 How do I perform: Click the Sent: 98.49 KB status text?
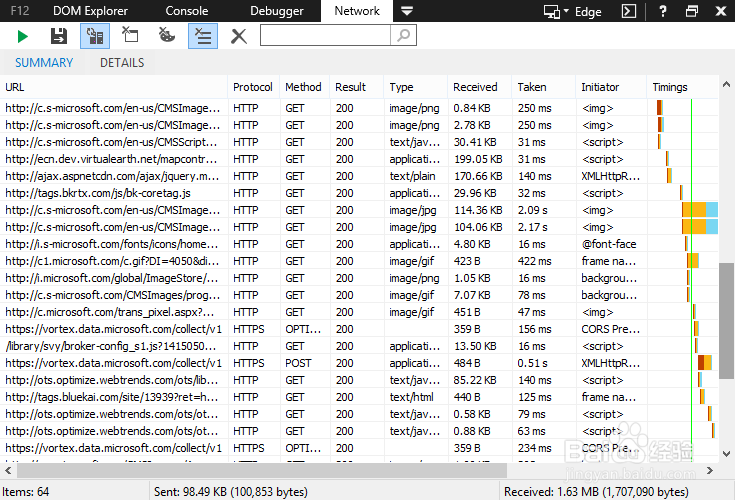(x=231, y=492)
